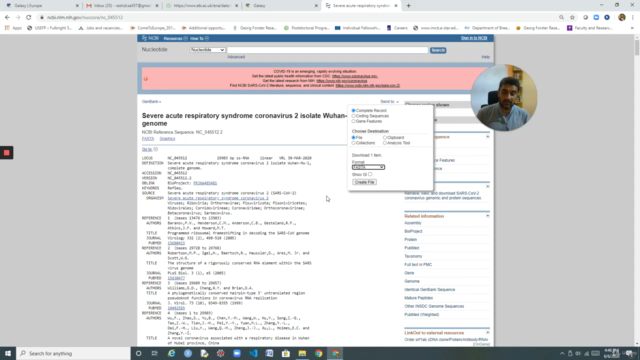Open Microsoft Store from the taskbar
The height and width of the screenshot is (360, 640).
click(x=286, y=353)
